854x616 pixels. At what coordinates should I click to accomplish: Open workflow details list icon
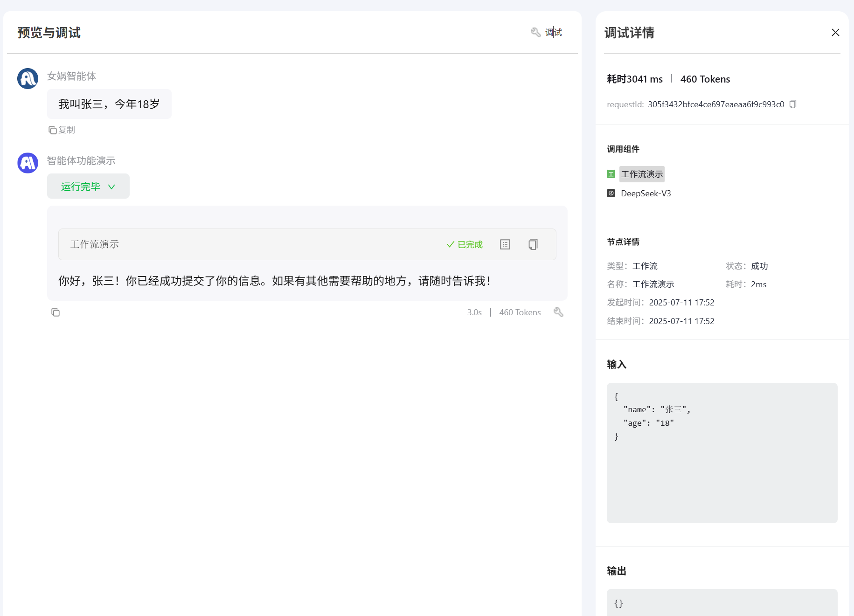[x=505, y=244]
